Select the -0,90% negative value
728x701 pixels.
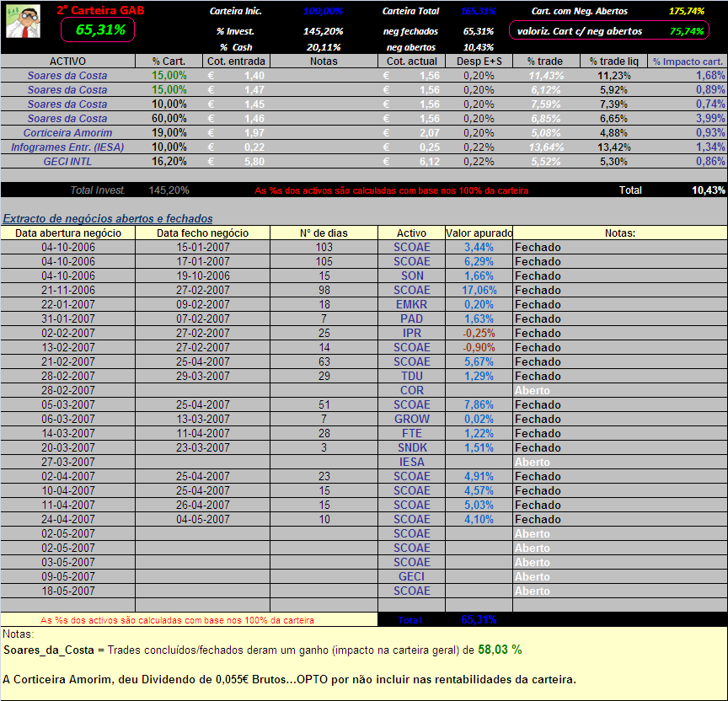coord(479,348)
